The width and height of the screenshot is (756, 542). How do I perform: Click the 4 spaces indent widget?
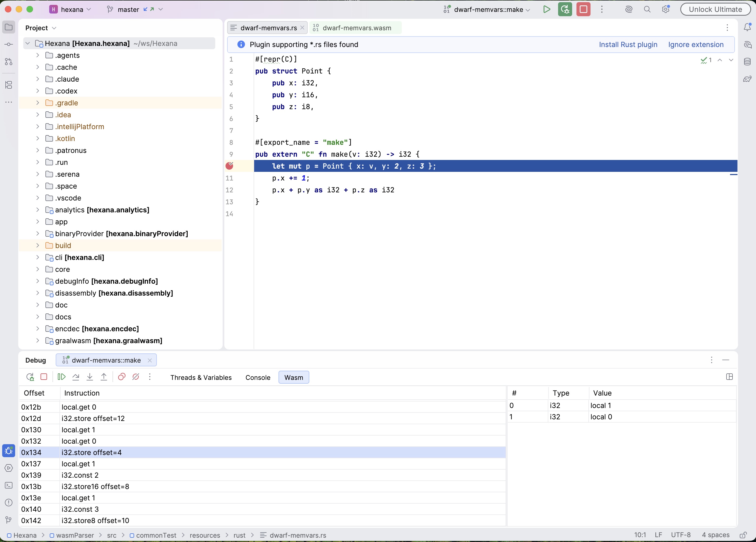coord(715,535)
